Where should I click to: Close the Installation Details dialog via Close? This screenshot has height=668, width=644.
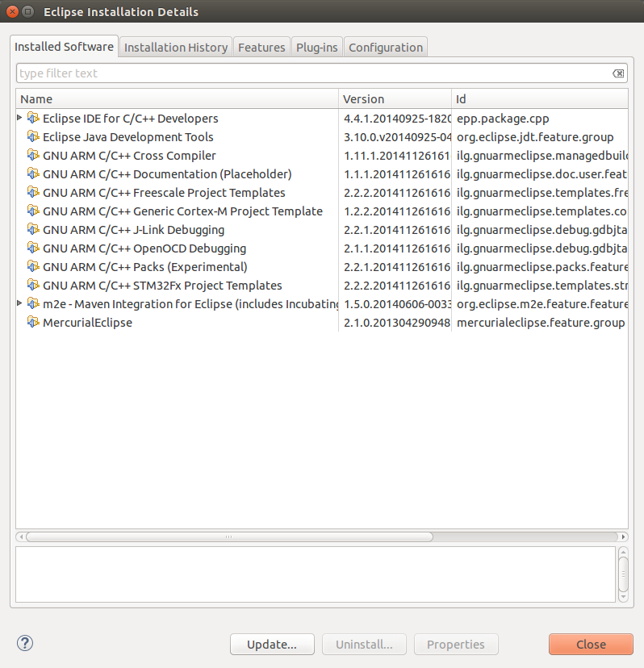[591, 644]
